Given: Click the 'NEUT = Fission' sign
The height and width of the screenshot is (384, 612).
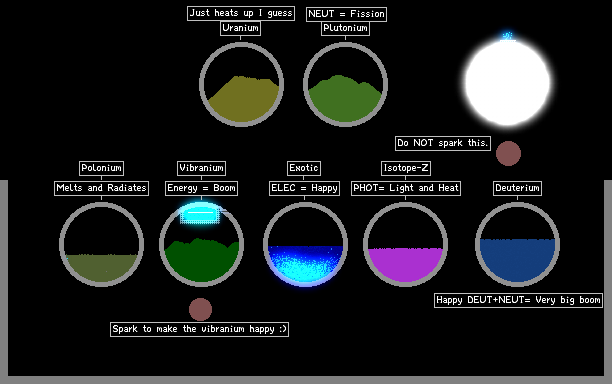Looking at the screenshot, I should (346, 14).
